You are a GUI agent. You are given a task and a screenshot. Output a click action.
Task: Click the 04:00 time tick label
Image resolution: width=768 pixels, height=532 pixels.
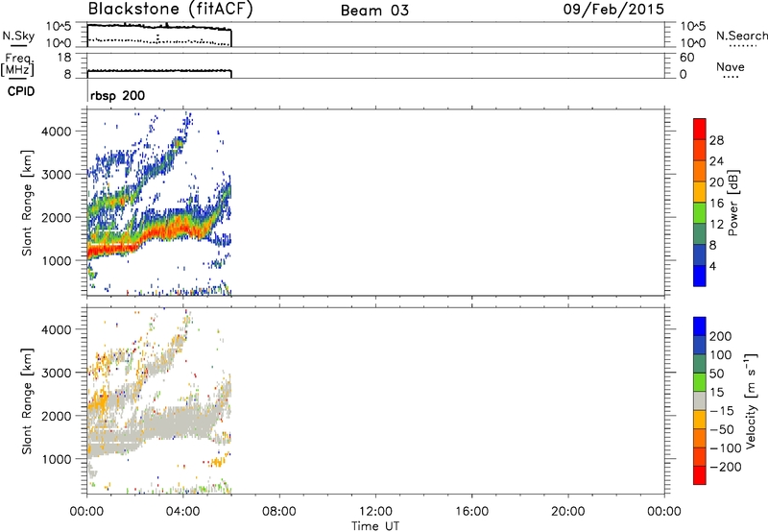pyautogui.click(x=182, y=512)
